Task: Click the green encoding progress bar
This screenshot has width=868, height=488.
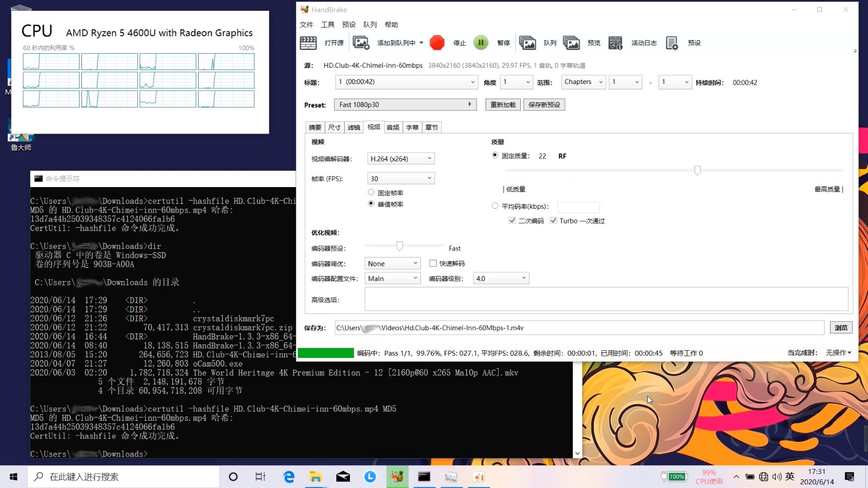Action: pos(325,353)
